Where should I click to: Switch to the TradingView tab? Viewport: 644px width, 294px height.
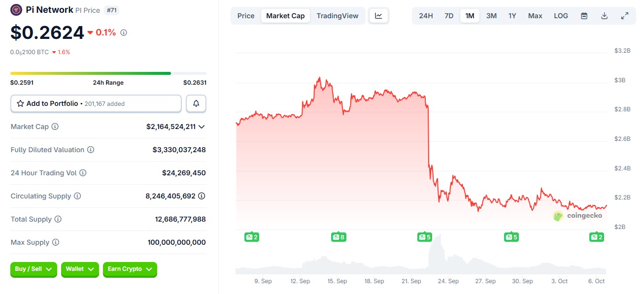click(338, 16)
